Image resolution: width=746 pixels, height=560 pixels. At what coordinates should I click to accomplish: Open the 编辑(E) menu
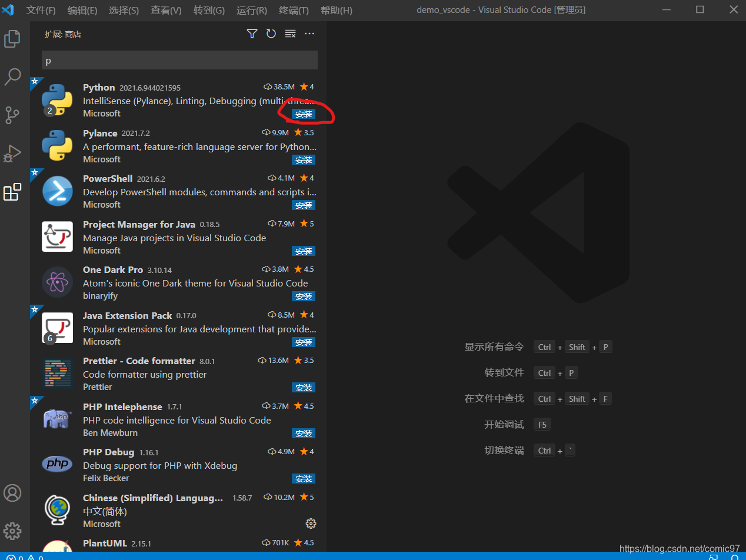pos(82,10)
